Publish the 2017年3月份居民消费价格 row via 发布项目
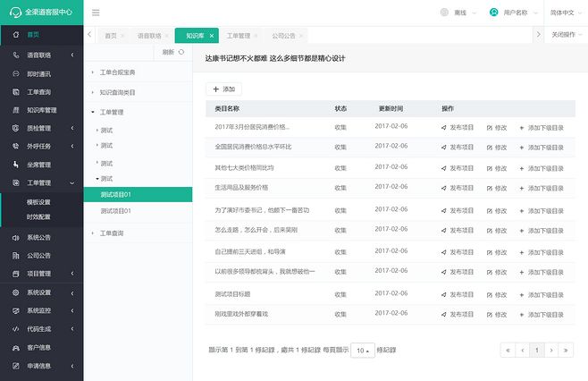Screen dimensions: 588x381 [458, 128]
